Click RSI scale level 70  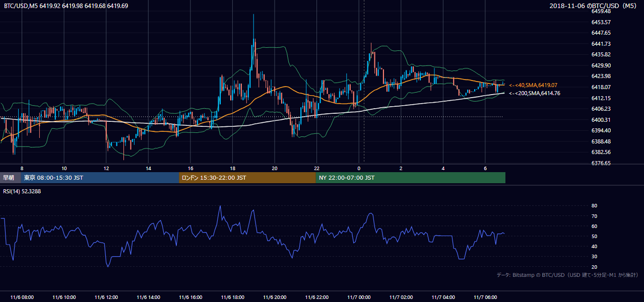pos(594,216)
